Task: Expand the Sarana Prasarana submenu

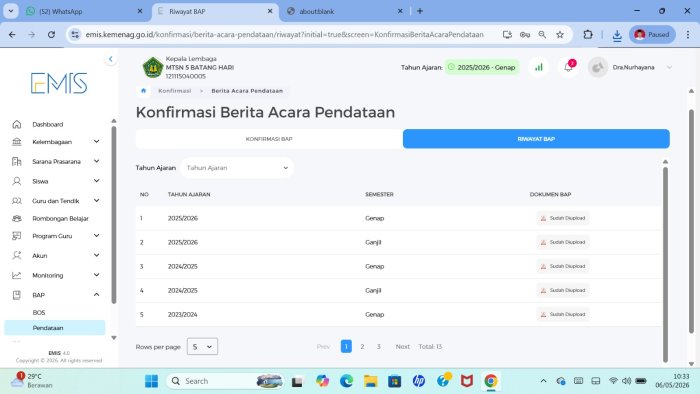Action: (x=96, y=162)
